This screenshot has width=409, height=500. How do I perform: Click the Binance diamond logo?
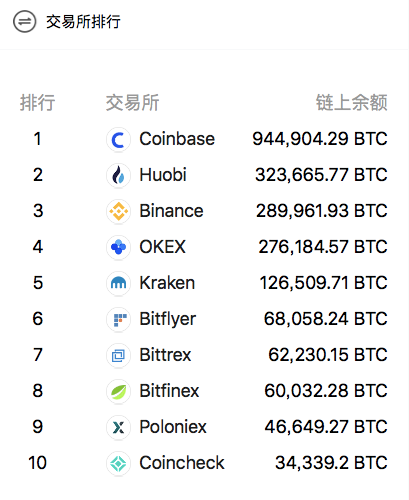pos(118,211)
